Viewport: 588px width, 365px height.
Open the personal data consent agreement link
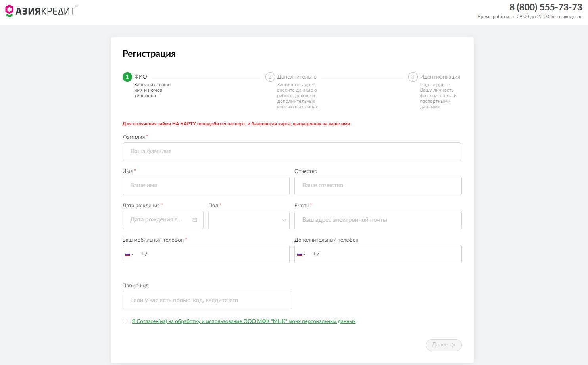pyautogui.click(x=244, y=321)
